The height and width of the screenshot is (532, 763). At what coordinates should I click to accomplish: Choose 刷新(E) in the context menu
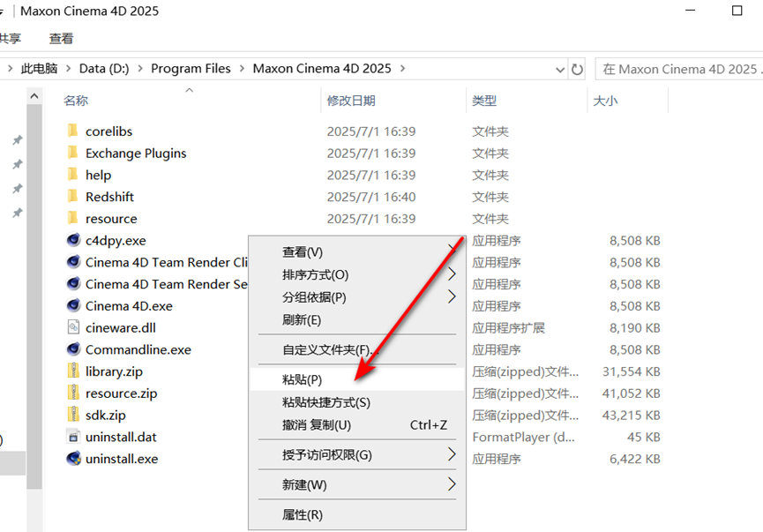pyautogui.click(x=357, y=319)
